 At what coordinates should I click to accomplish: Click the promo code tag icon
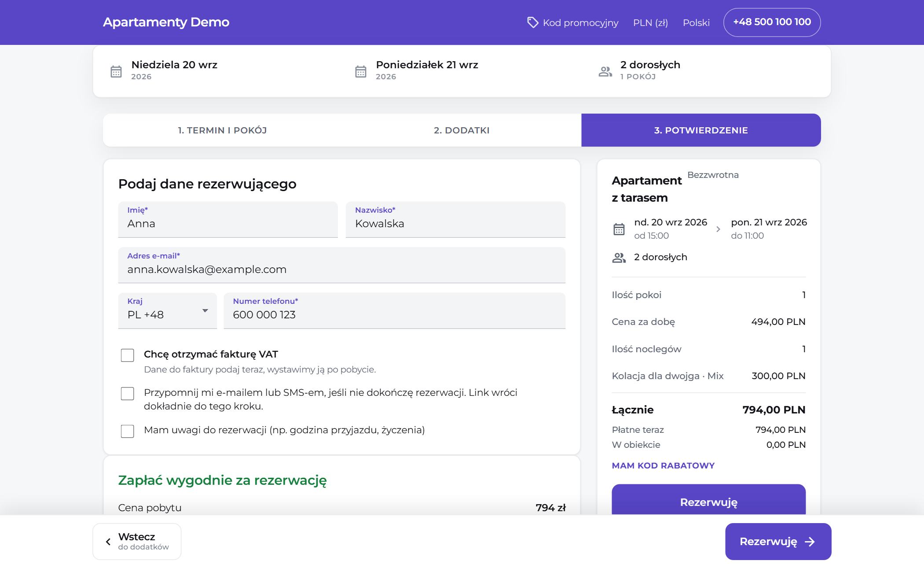click(532, 22)
